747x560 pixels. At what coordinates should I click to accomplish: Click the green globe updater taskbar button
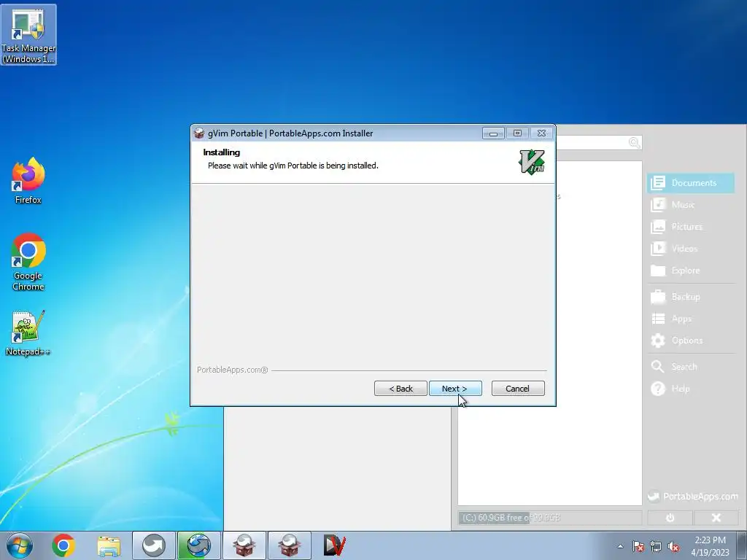pos(198,545)
